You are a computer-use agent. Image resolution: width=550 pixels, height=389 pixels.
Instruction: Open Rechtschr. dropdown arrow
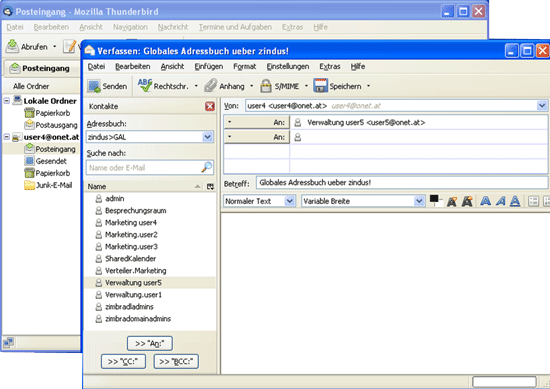coord(196,86)
